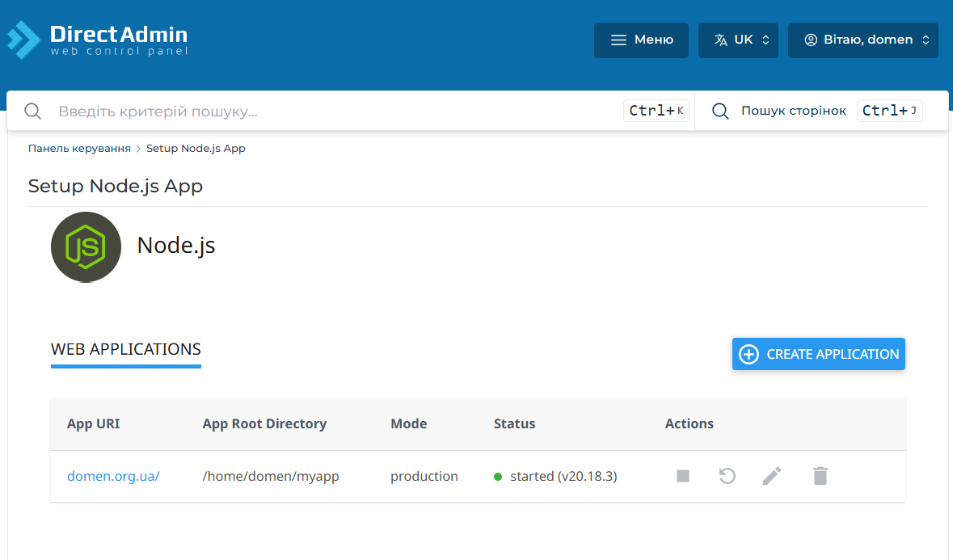The height and width of the screenshot is (560, 953).
Task: Click the Actions column header
Action: point(689,424)
